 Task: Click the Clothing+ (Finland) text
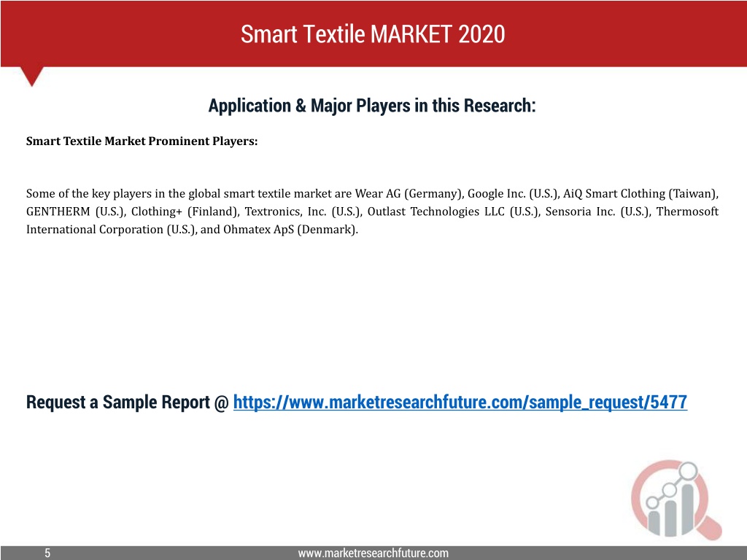coord(185,211)
